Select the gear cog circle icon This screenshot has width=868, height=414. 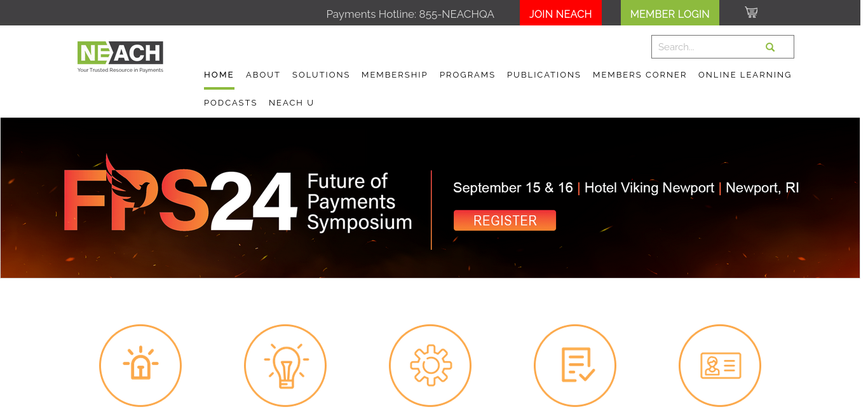[x=430, y=366]
